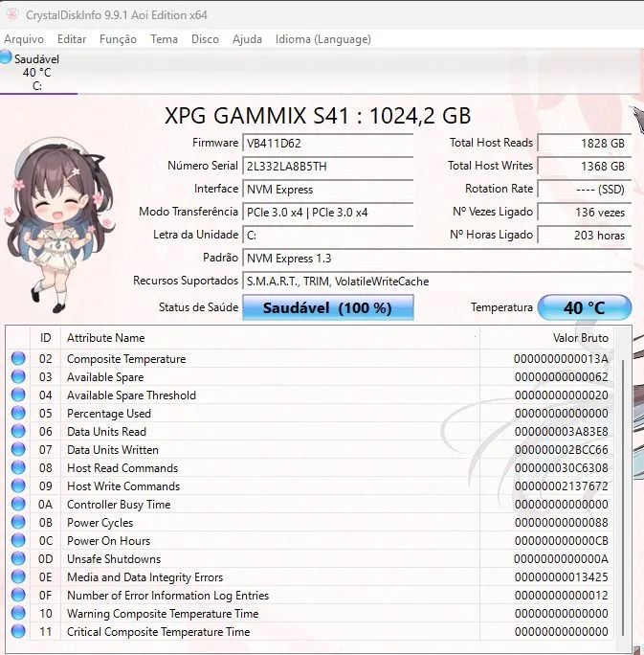Select the Percentage Used attribute name
The width and height of the screenshot is (644, 655).
click(x=109, y=414)
